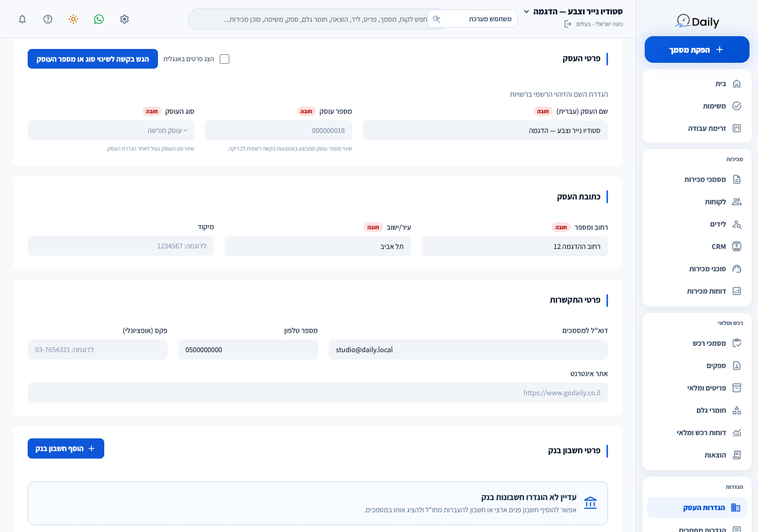766x532 pixels.
Task: Click the הפקת מסמך button
Action: tap(697, 49)
